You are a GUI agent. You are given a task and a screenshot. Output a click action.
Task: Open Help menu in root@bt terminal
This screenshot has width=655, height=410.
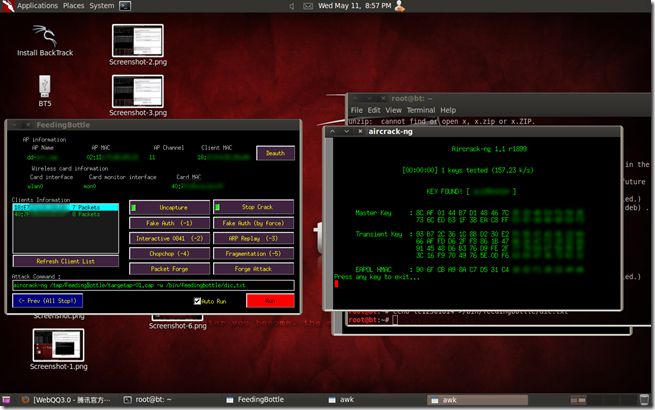[x=448, y=110]
